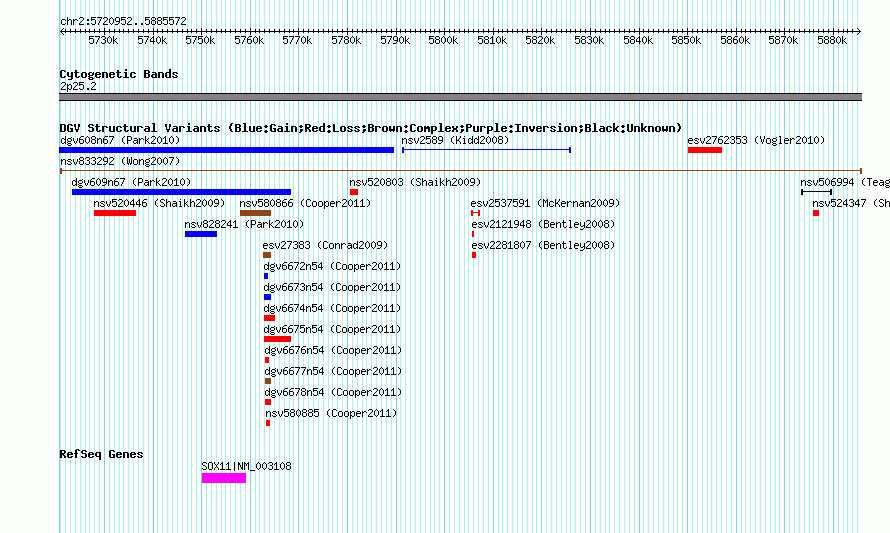Open the nsv580885 (Cooper2011) label
This screenshot has width=890, height=533.
[x=331, y=413]
